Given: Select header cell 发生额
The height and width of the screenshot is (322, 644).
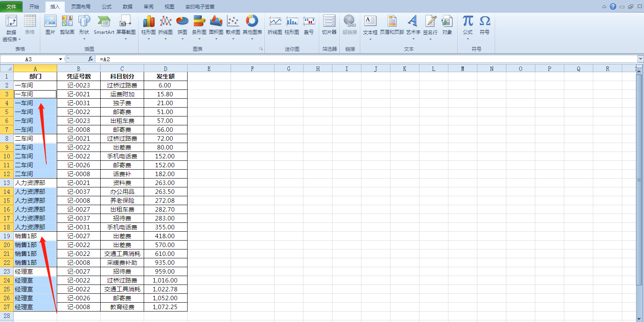Looking at the screenshot, I should [x=165, y=77].
